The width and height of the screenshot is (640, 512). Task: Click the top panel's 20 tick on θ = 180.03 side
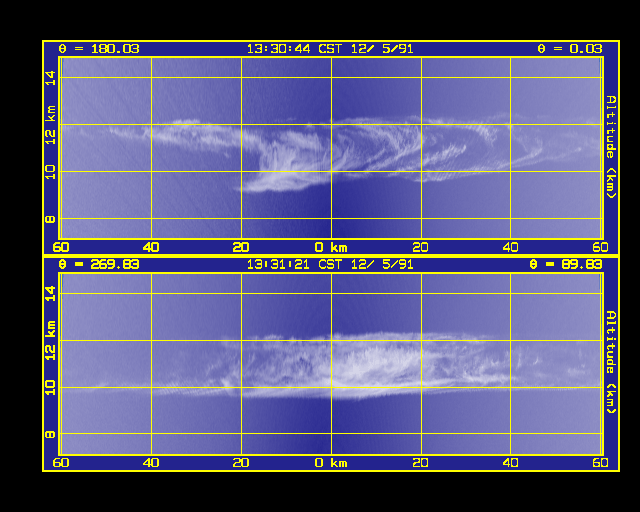pyautogui.click(x=241, y=247)
